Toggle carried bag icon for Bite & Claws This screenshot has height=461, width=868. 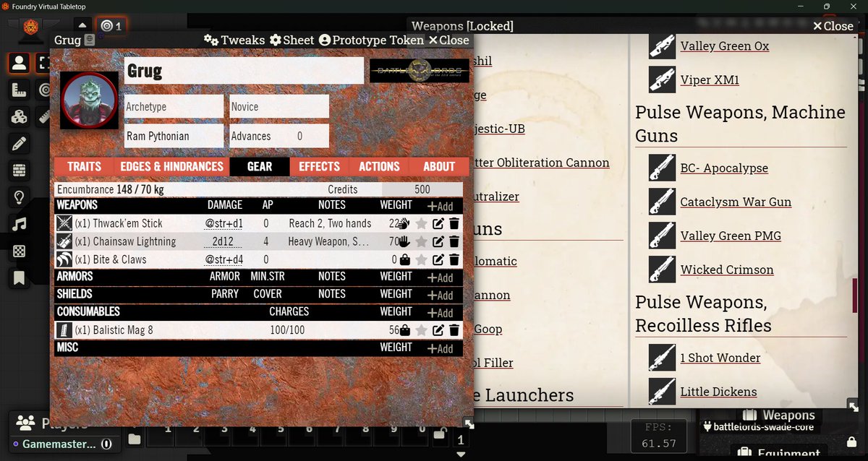405,259
